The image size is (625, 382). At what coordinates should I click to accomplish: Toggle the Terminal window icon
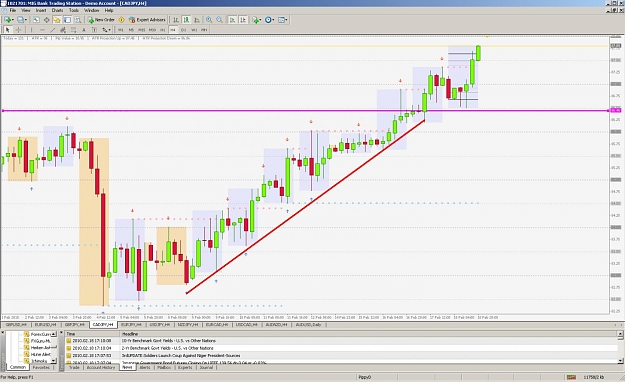[x=67, y=20]
